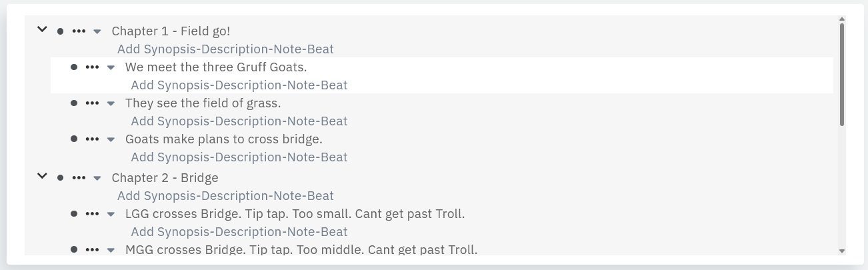
Task: Open three-dots menu for 'Goats make plans to cross bridge'
Action: [92, 139]
